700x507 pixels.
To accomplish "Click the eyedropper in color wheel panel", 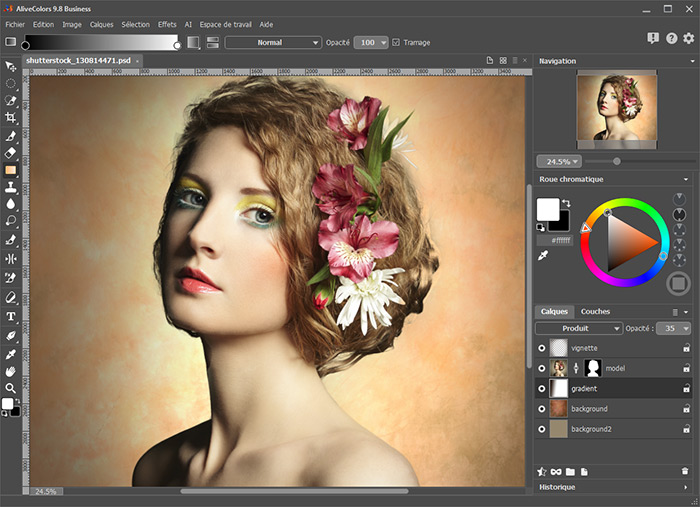I will (x=543, y=256).
